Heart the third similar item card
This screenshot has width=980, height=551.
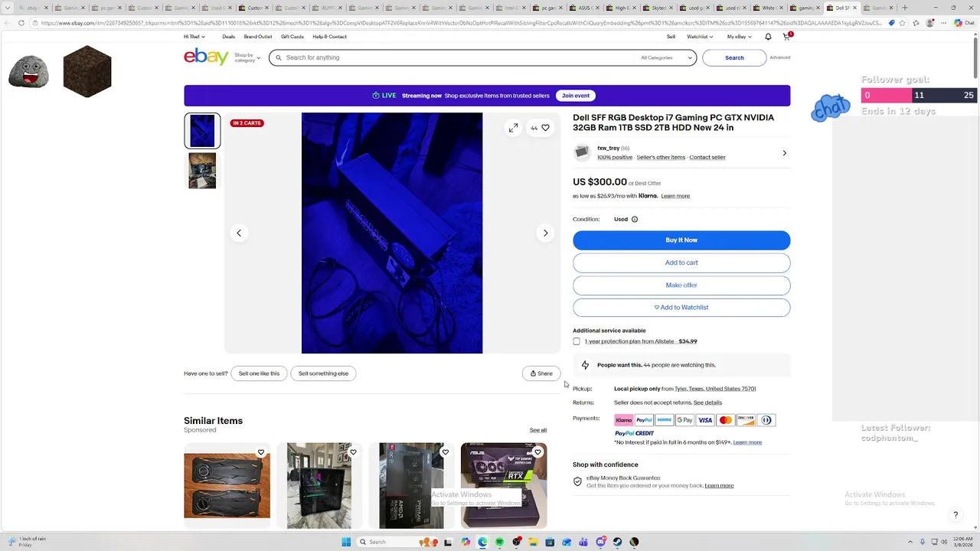(445, 452)
